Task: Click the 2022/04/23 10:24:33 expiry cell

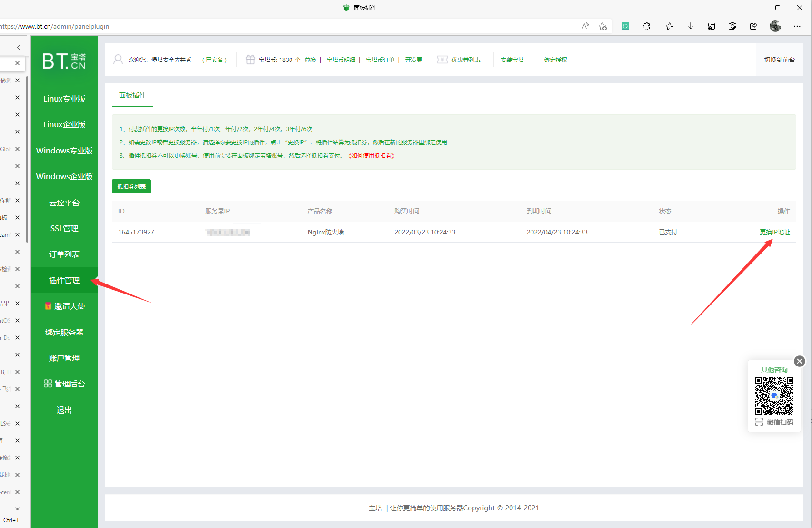Action: [x=557, y=232]
